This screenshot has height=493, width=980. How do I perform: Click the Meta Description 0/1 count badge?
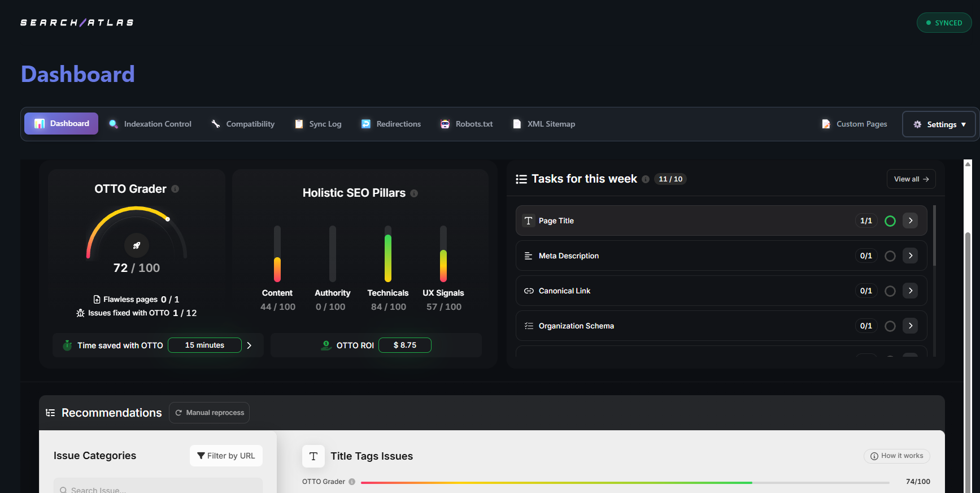(x=866, y=256)
